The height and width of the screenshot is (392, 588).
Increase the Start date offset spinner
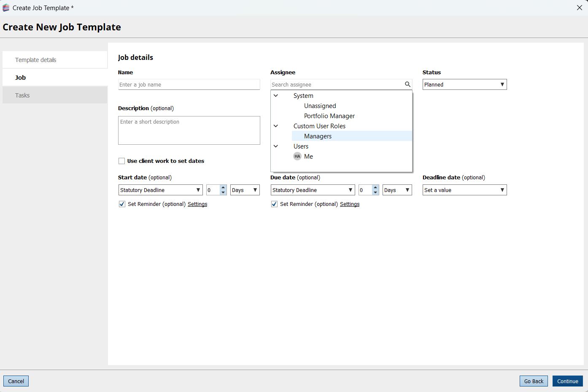223,187
